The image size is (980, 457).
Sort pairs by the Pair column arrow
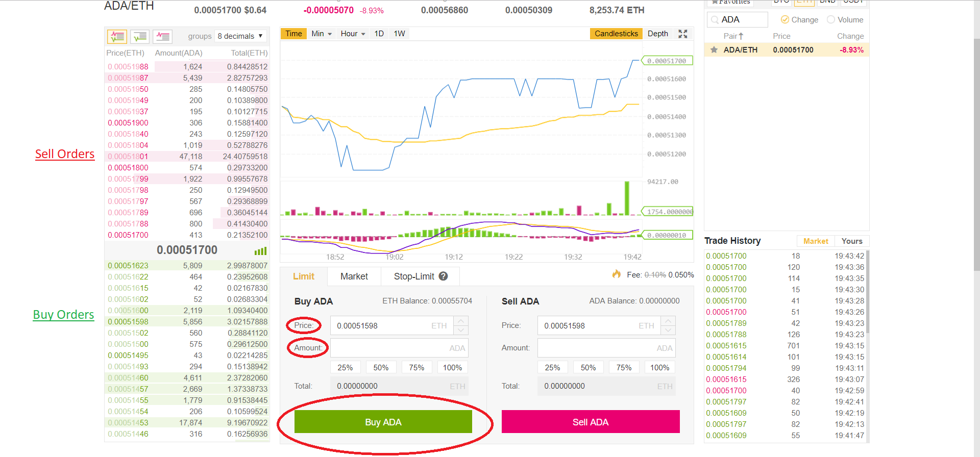coord(741,36)
